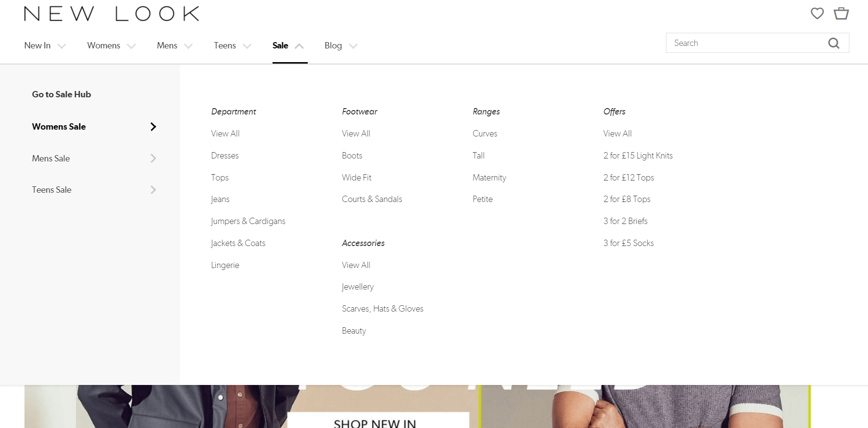Open Jumpers & Cardigans link
This screenshot has width=868, height=428.
click(x=248, y=221)
